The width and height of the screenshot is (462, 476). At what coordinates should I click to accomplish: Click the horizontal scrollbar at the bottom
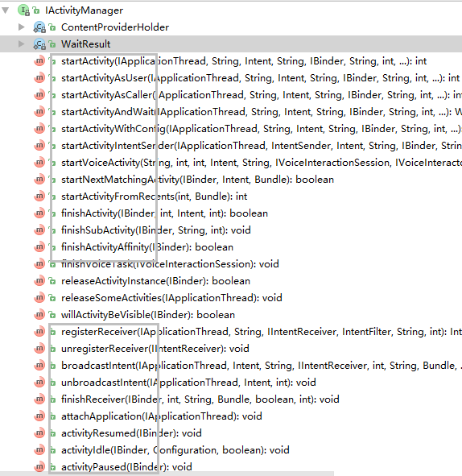pyautogui.click(x=167, y=474)
